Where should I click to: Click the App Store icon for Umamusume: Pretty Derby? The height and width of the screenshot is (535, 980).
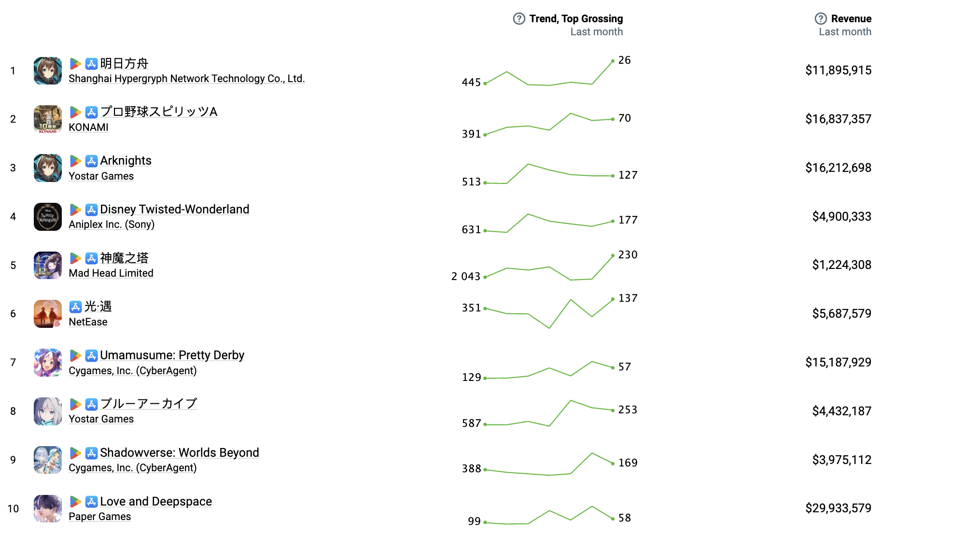[x=91, y=355]
